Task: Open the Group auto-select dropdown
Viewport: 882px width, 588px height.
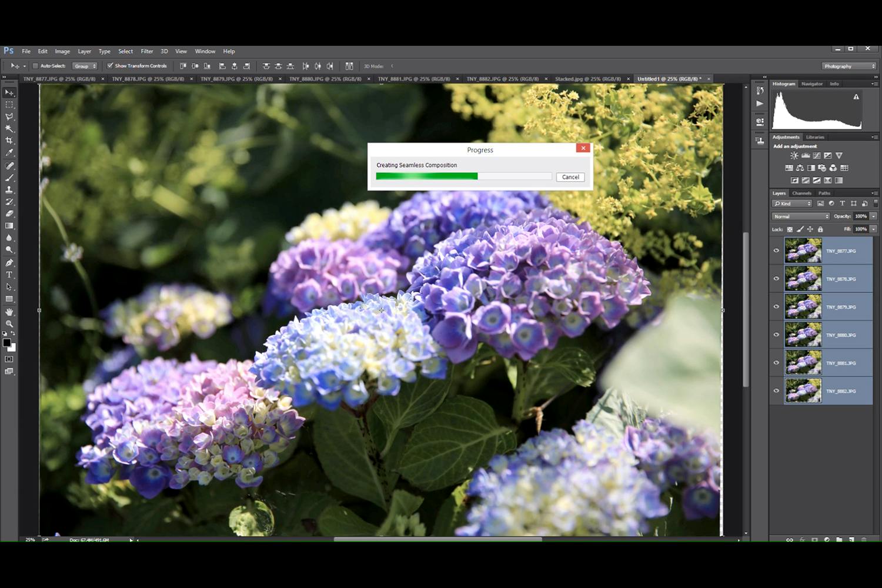Action: coord(85,66)
